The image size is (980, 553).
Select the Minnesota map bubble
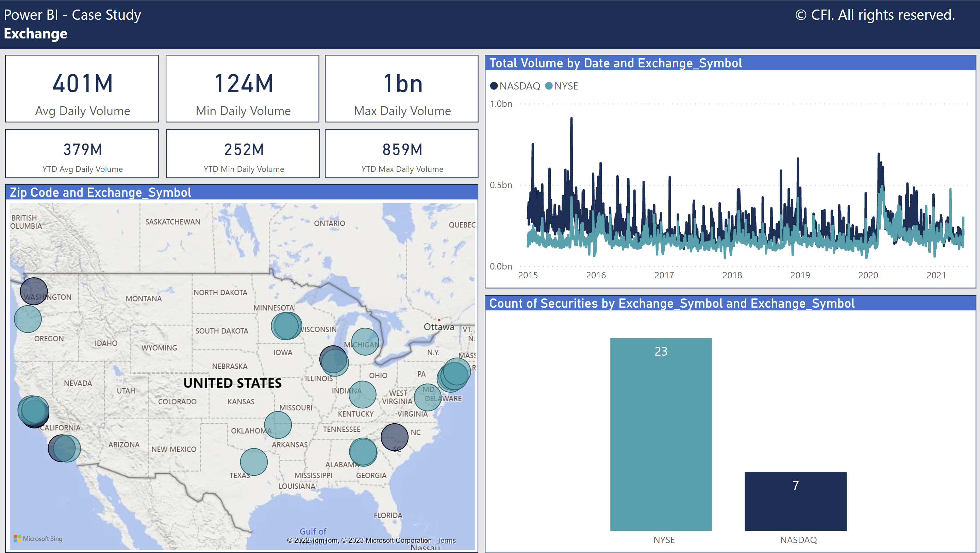pyautogui.click(x=286, y=326)
